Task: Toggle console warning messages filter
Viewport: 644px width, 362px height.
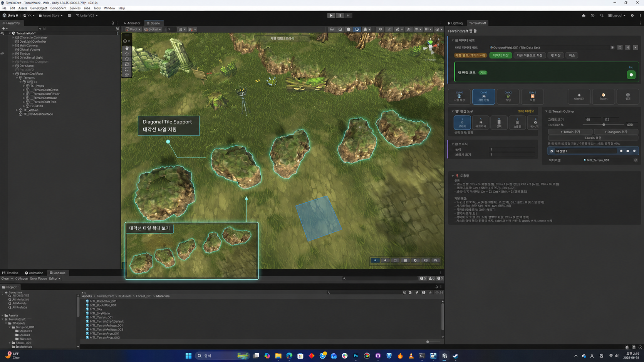Action: point(432,279)
